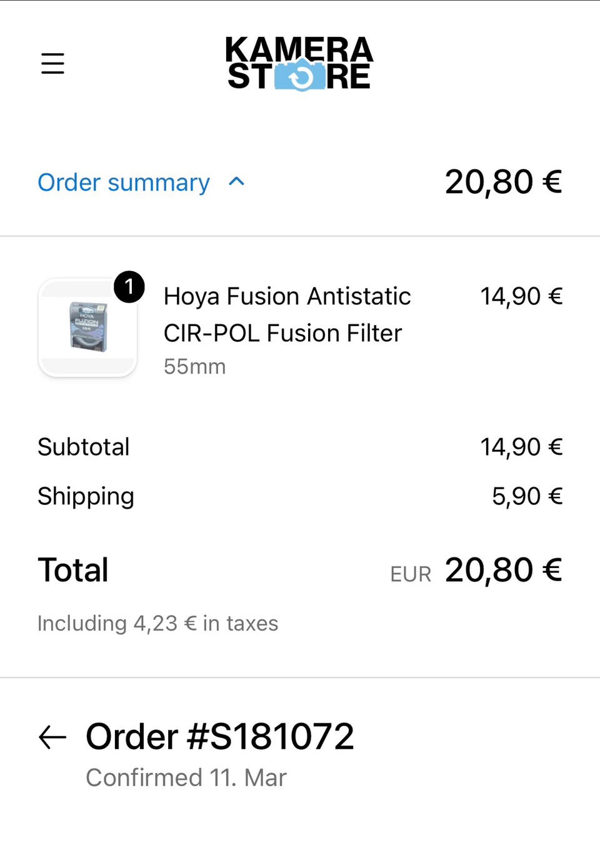
Task: Open the Hoya filter product thumbnail
Action: tap(88, 327)
